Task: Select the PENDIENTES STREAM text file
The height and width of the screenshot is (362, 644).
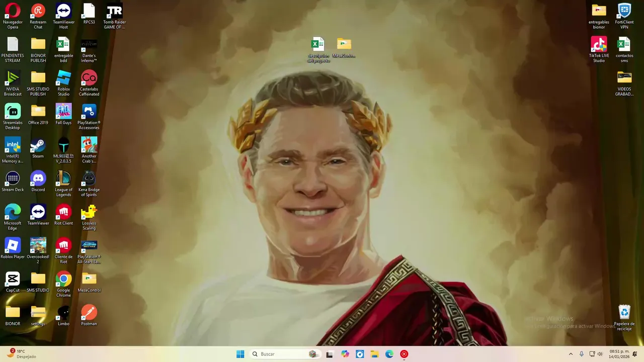Action: click(x=13, y=50)
